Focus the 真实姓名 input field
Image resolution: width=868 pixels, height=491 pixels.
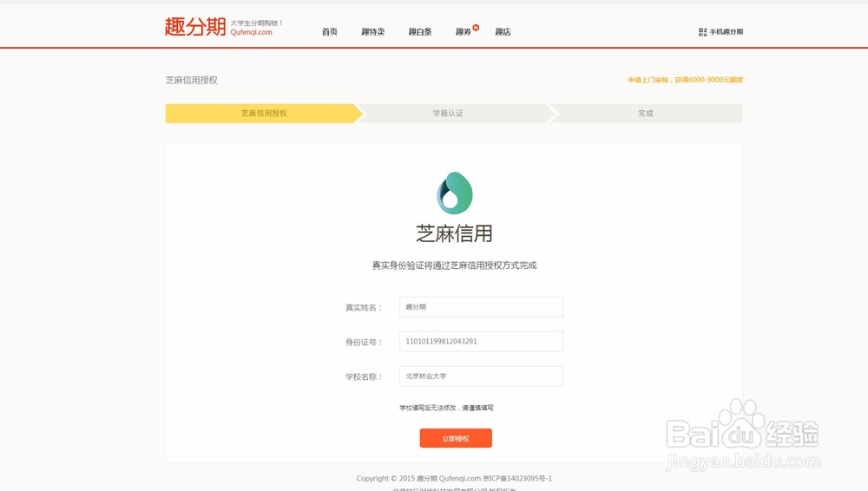click(481, 307)
